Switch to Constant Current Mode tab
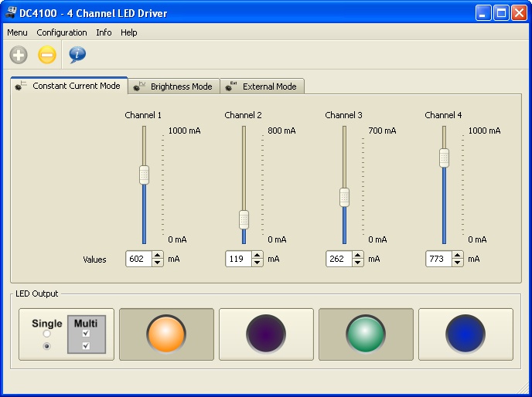The image size is (532, 397). (x=70, y=86)
